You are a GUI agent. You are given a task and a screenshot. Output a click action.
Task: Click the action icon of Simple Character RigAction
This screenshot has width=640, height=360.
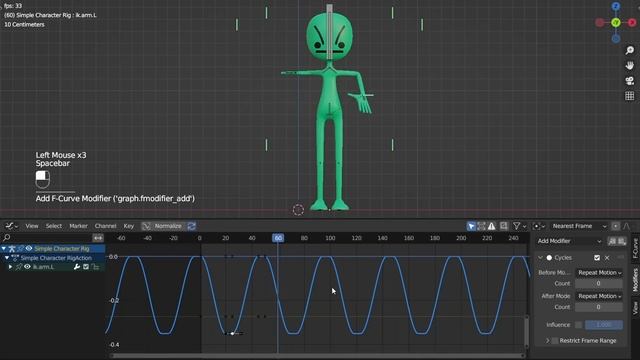pyautogui.click(x=15, y=258)
